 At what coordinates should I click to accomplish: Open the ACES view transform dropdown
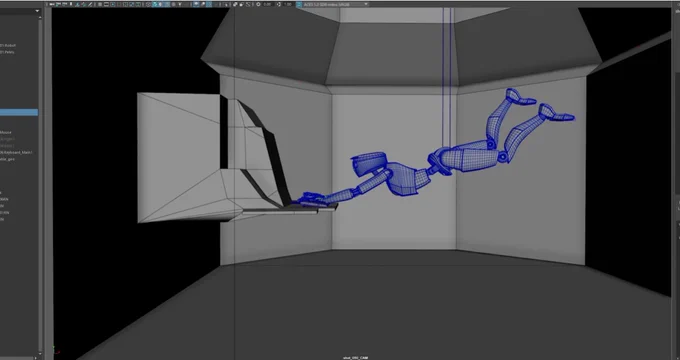pos(335,4)
